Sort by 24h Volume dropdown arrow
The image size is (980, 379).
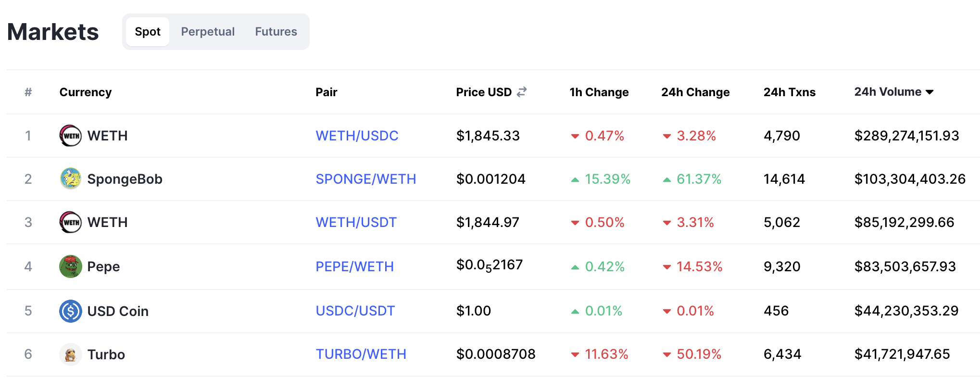[930, 92]
